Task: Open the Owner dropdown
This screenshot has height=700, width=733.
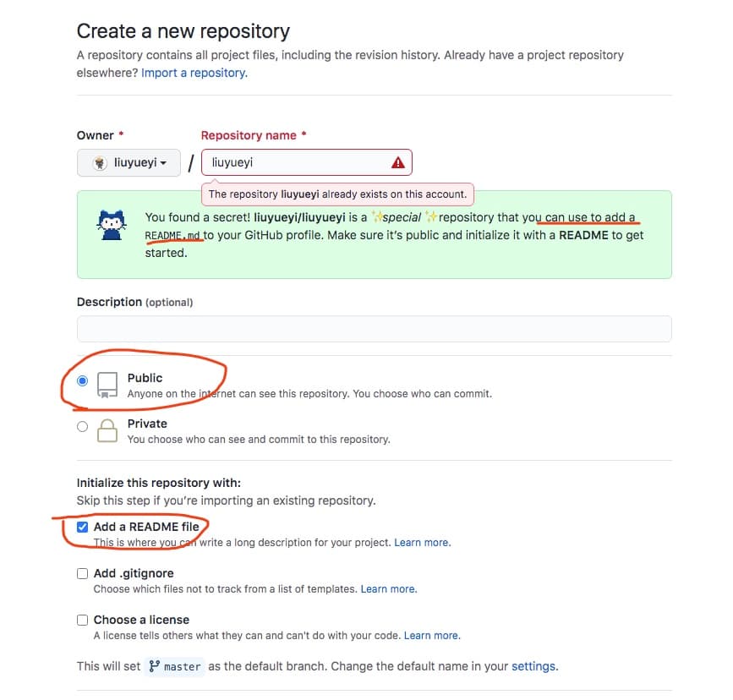Action: pyautogui.click(x=129, y=162)
